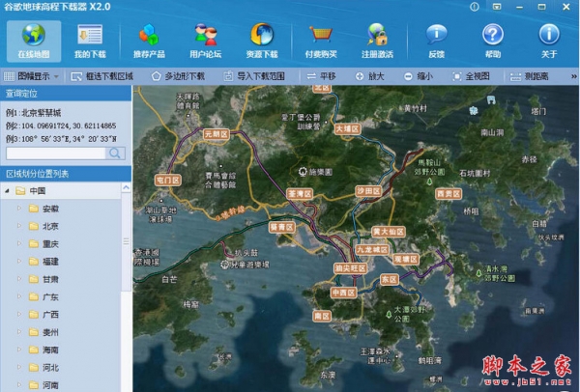
Task: Click the 观塘区 map label
Action: point(406,259)
